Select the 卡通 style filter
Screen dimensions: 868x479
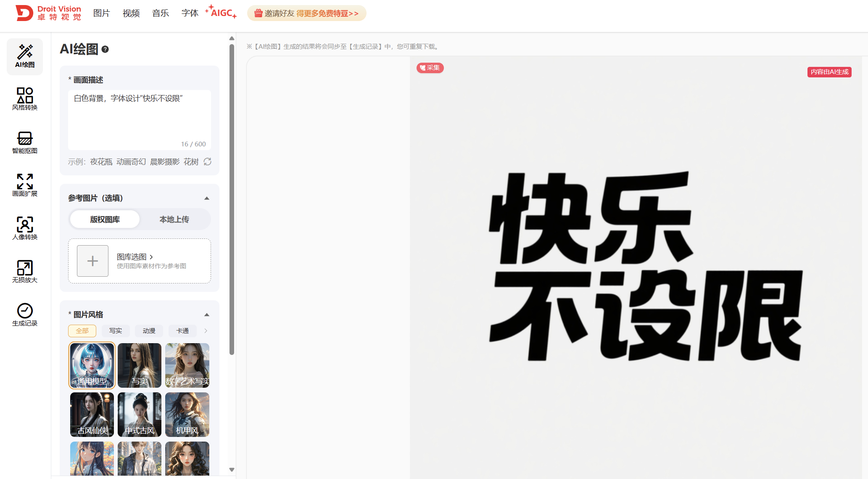[182, 331]
